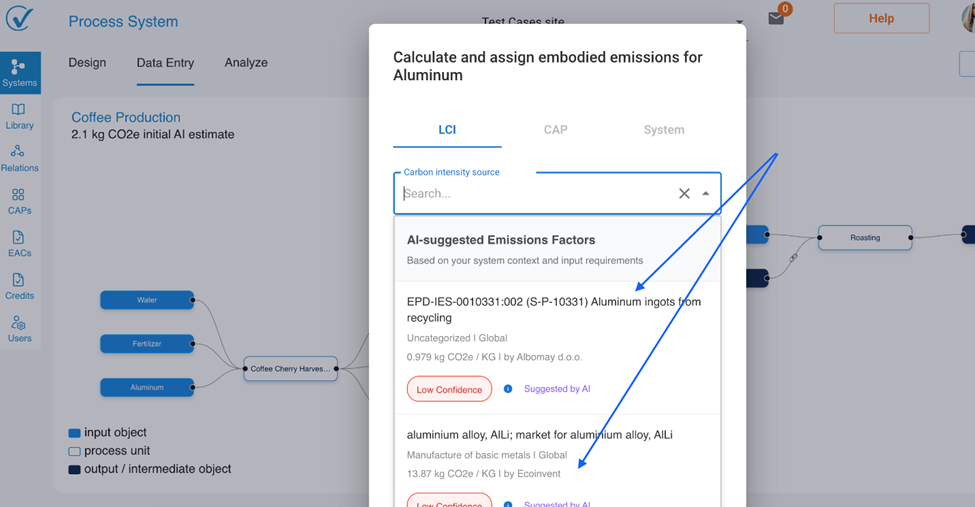Image resolution: width=975 pixels, height=507 pixels.
Task: Open the mail notifications icon
Action: pos(776,19)
